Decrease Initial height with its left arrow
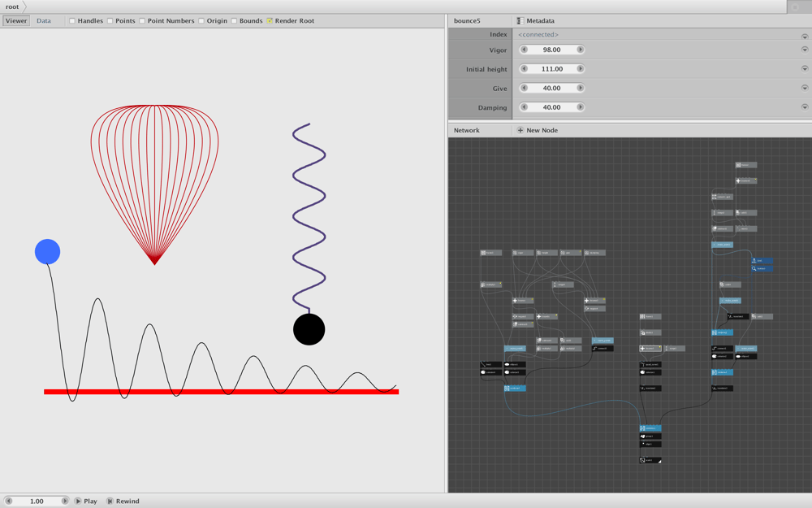812x508 pixels. point(524,68)
